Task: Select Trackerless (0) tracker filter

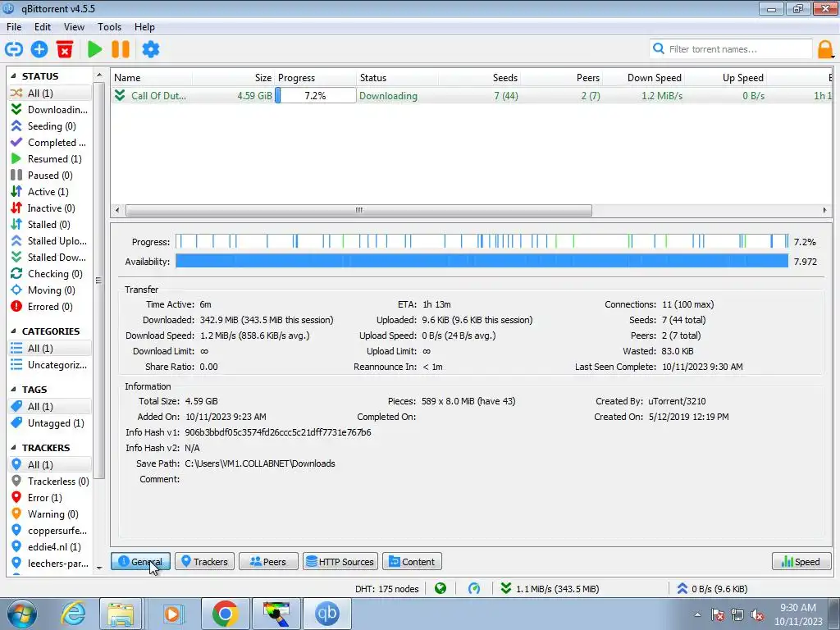Action: pos(49,481)
